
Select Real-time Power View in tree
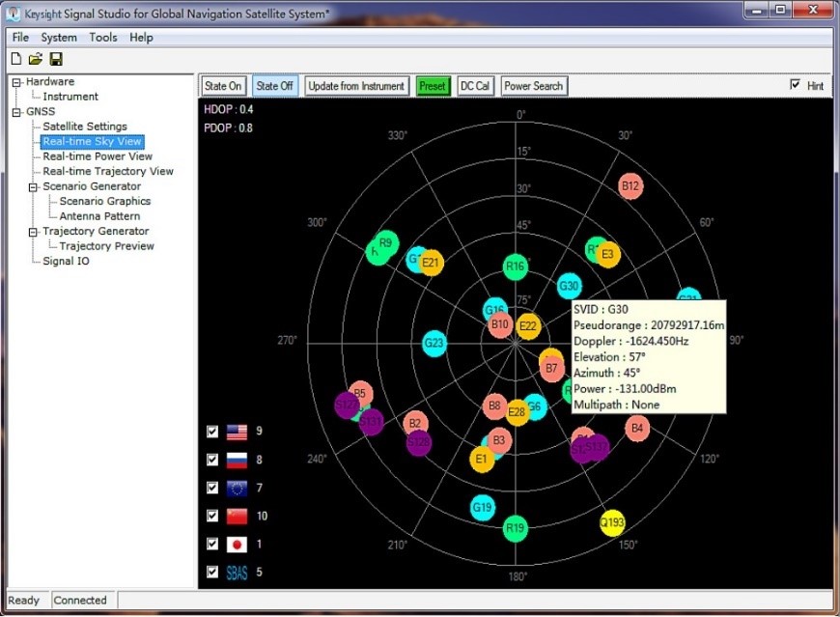pyautogui.click(x=98, y=156)
